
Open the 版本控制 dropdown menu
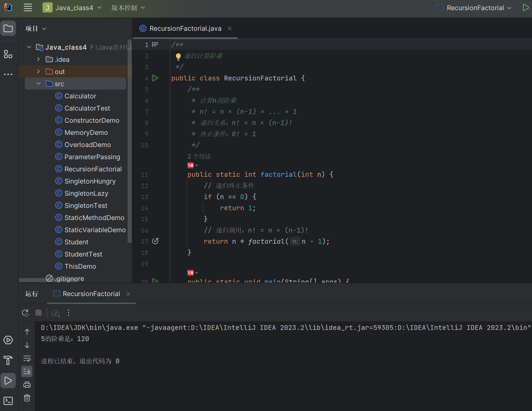[128, 7]
